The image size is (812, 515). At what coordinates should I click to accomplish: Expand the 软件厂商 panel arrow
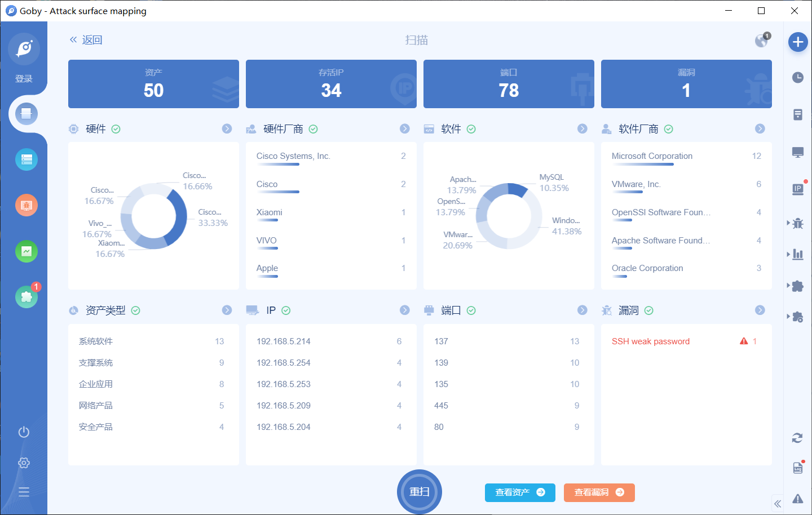760,128
